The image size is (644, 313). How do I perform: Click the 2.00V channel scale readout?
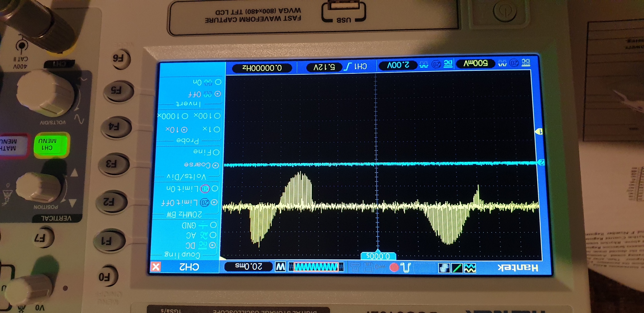point(398,65)
